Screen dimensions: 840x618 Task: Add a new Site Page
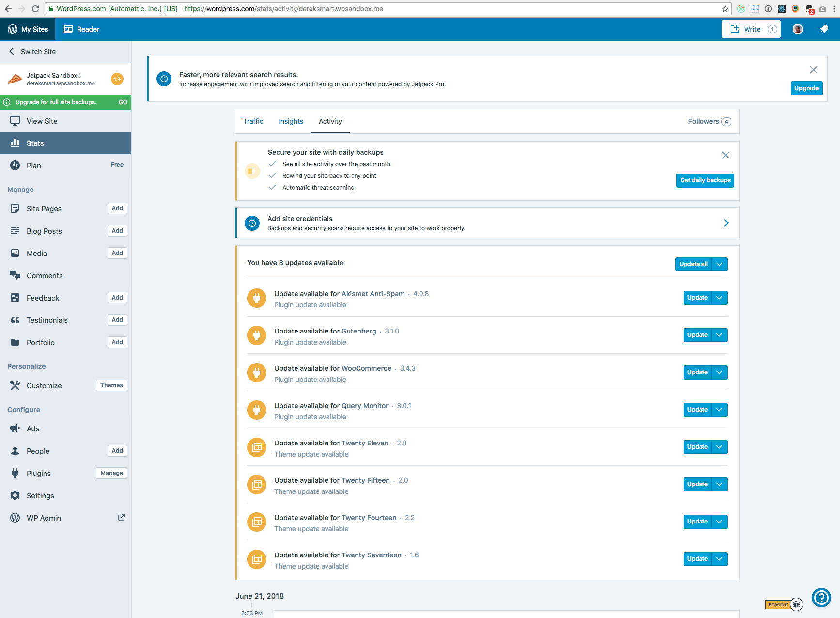(117, 208)
